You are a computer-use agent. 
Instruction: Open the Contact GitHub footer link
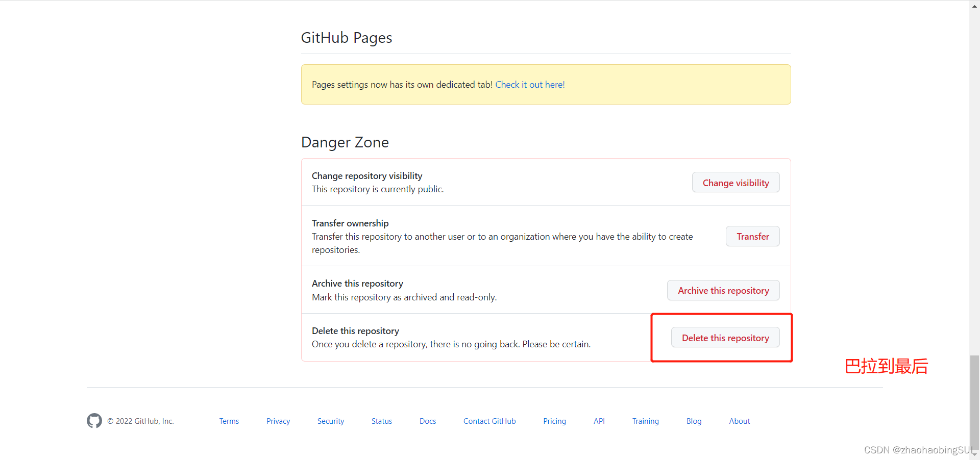[x=489, y=421]
